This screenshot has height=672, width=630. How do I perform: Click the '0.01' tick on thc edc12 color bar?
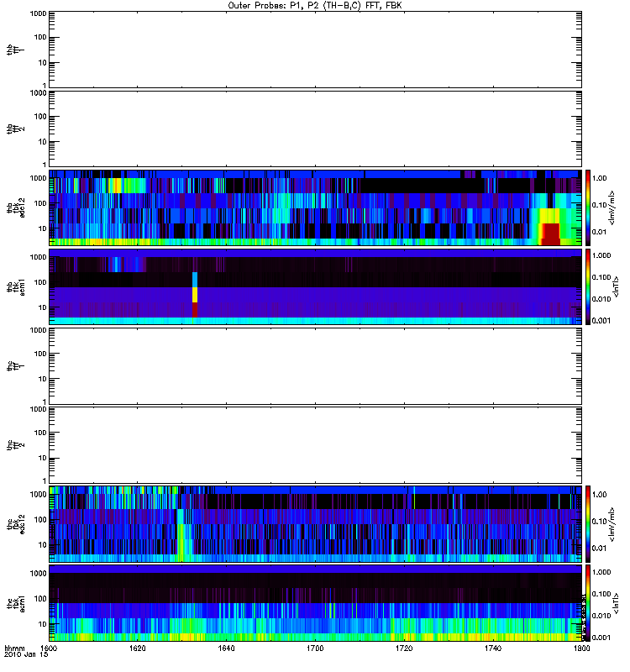599,548
